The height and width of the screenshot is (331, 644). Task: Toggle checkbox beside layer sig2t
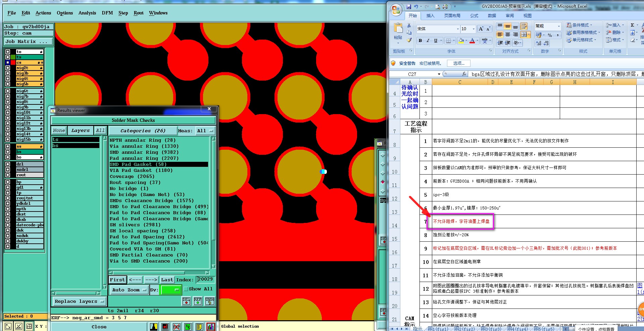(x=8, y=68)
